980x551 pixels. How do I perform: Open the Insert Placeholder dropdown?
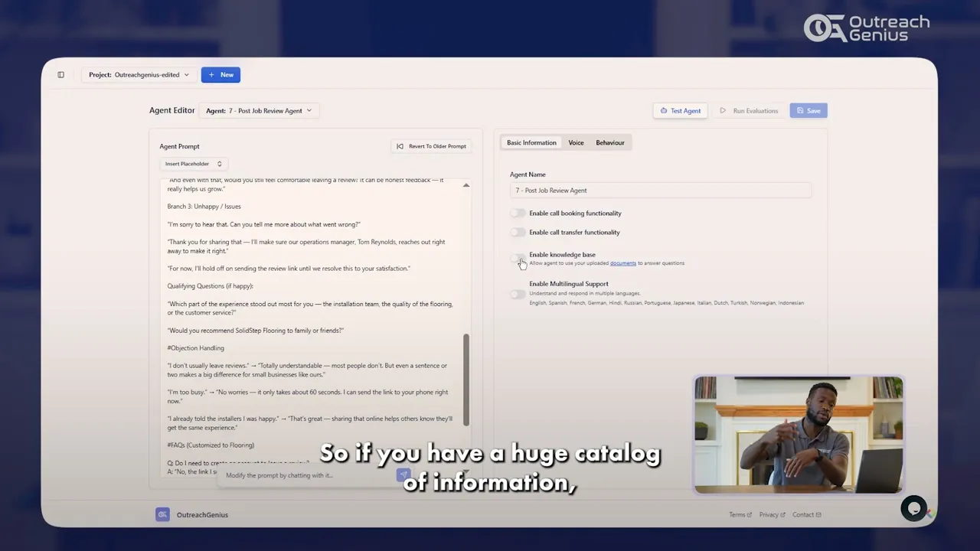click(x=194, y=164)
